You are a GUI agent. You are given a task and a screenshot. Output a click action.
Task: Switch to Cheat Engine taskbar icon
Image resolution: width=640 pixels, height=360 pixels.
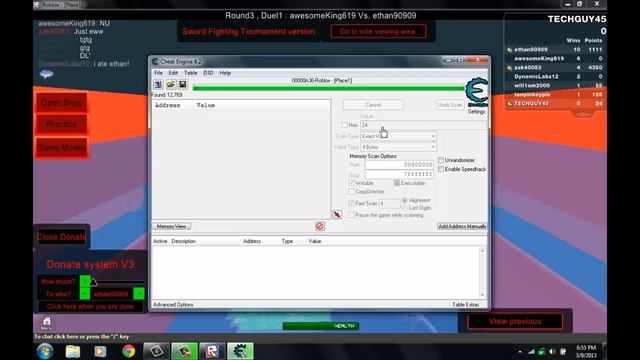pos(240,351)
